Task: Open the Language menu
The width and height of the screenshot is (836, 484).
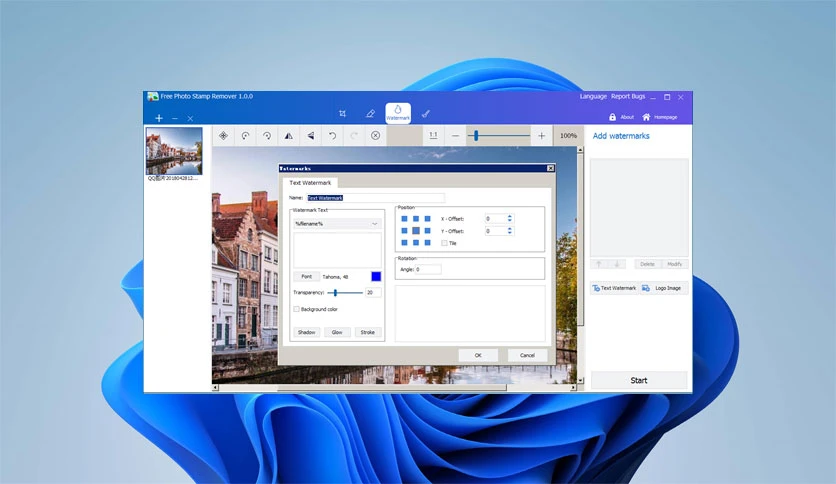Action: pos(593,96)
